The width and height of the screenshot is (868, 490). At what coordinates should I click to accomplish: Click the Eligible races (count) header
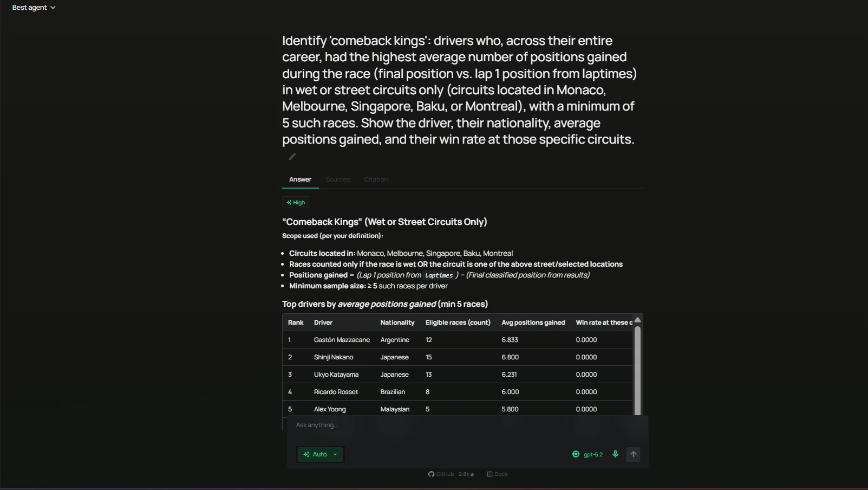(458, 323)
